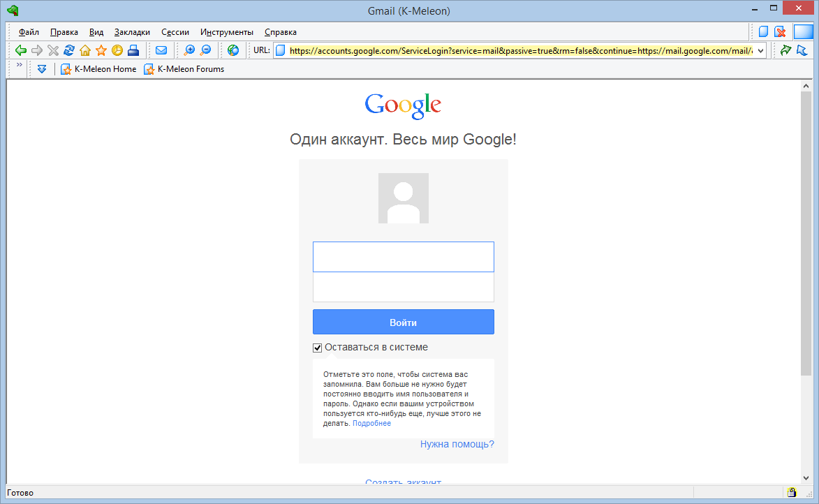Expand toolbar with double chevron
This screenshot has height=504, width=819.
(x=20, y=65)
